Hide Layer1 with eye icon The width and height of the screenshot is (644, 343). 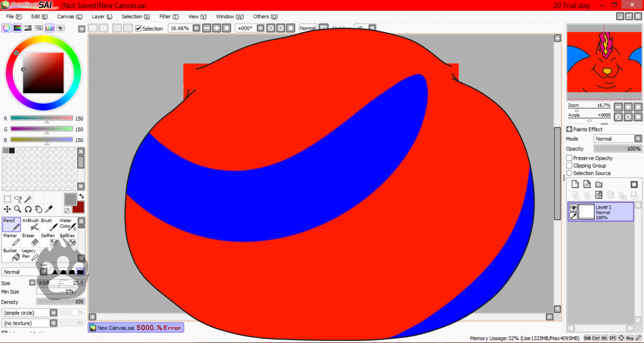(x=574, y=208)
